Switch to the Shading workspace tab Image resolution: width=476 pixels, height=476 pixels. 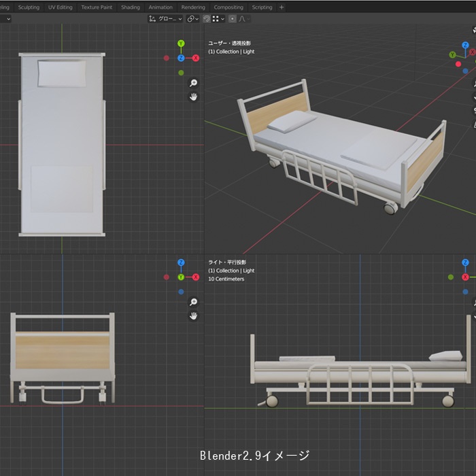130,7
